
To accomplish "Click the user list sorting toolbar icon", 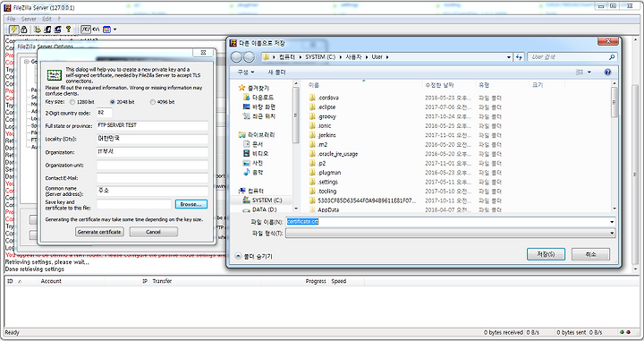I will tap(106, 30).
